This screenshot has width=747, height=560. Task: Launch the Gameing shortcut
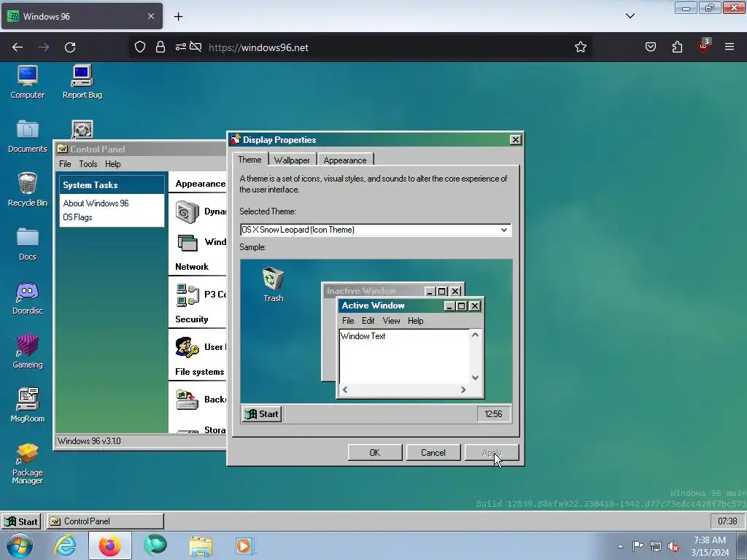[x=27, y=351]
